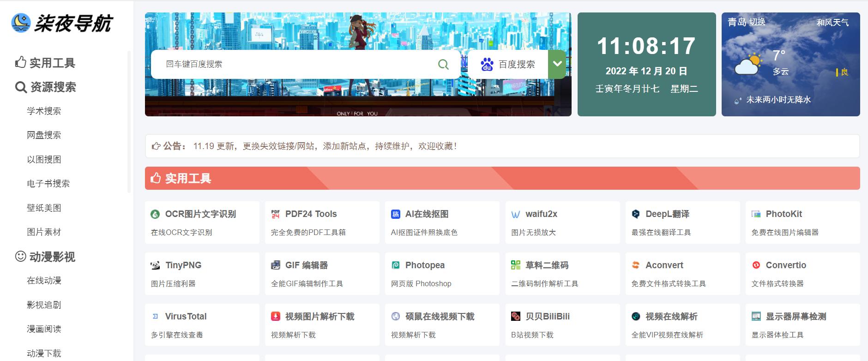Image resolution: width=868 pixels, height=361 pixels.
Task: Open 动漫下载 in the sidebar
Action: [x=44, y=353]
